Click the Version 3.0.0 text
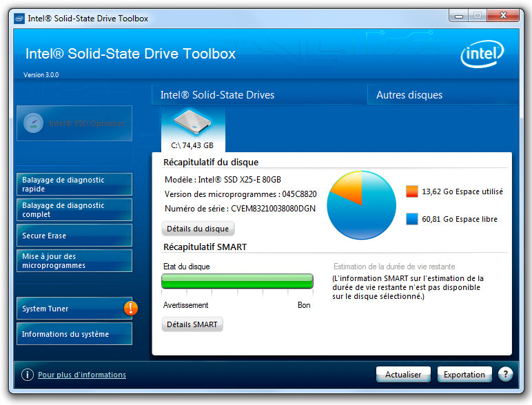 41,75
